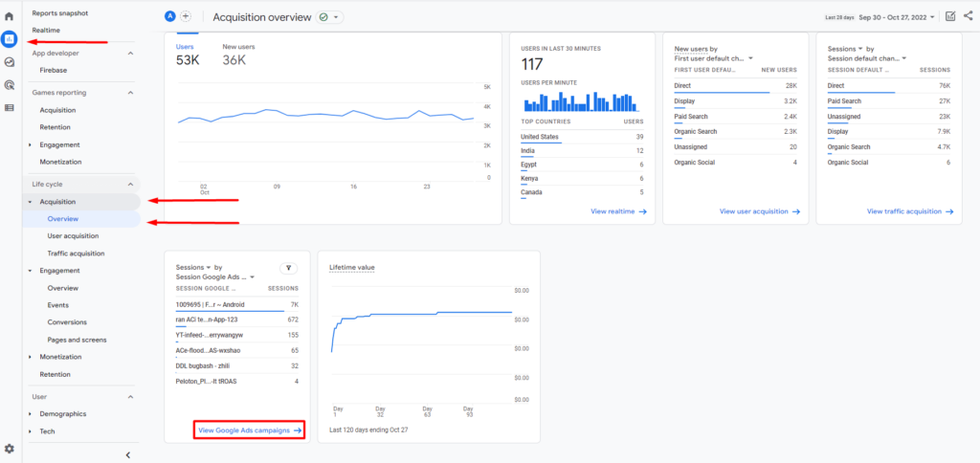Open the date range Sep 30 - Oct 27 picker

click(x=897, y=17)
